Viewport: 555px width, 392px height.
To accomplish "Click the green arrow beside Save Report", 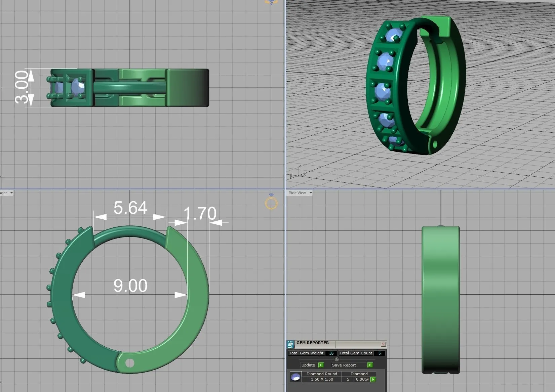I will (370, 365).
